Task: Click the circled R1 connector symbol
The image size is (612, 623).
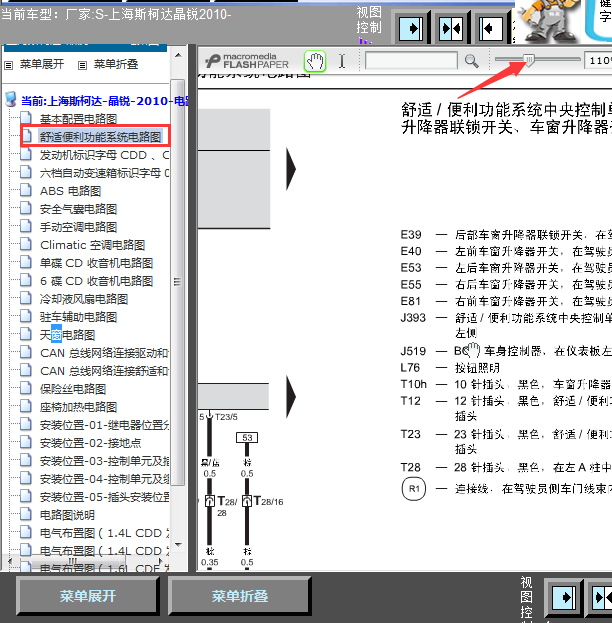Action: (x=414, y=488)
